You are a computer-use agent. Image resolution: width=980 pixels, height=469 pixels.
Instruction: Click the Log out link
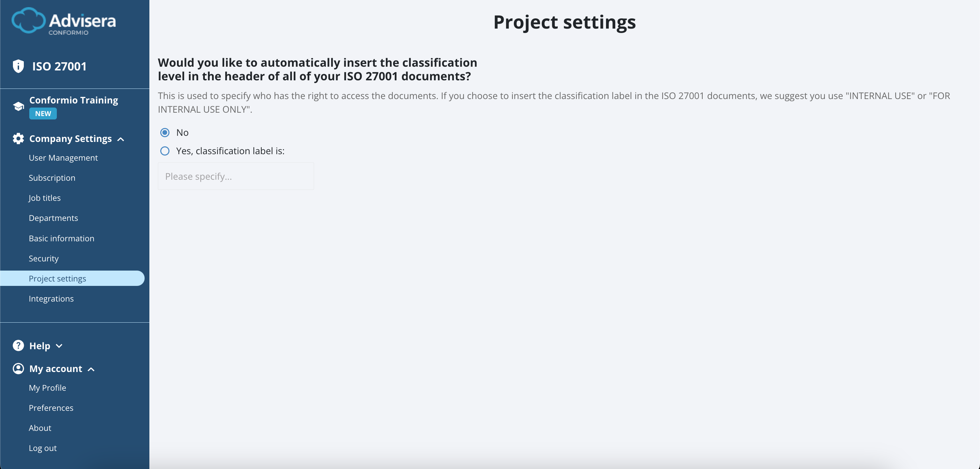click(43, 448)
